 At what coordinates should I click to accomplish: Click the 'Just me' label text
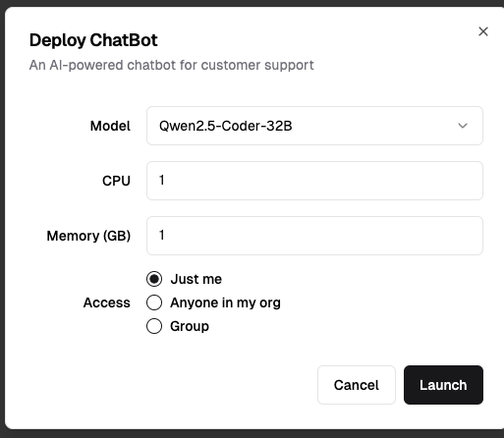tap(196, 279)
